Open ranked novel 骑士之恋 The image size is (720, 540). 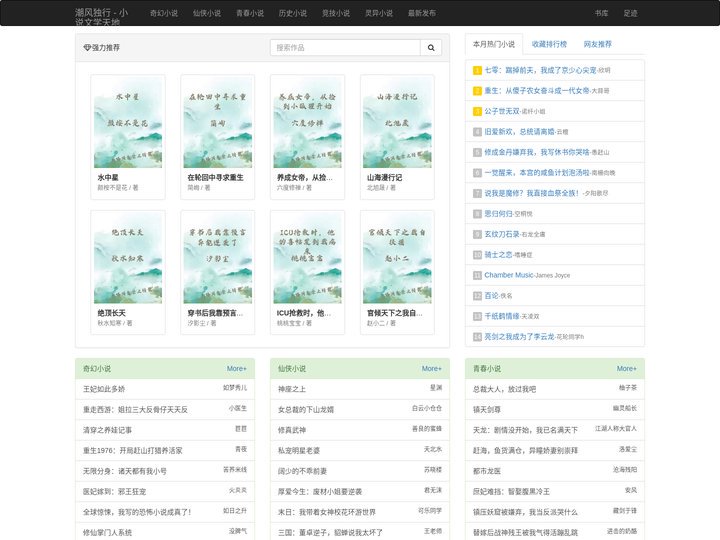tap(498, 254)
